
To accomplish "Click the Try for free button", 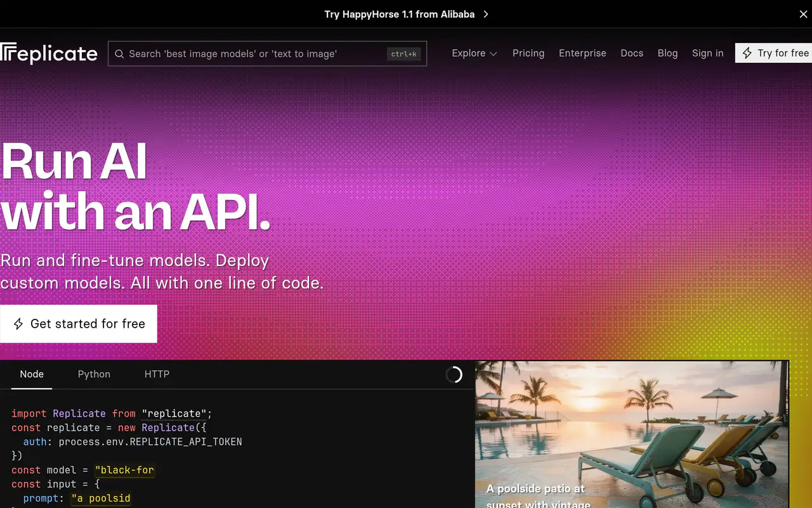I will tap(774, 53).
